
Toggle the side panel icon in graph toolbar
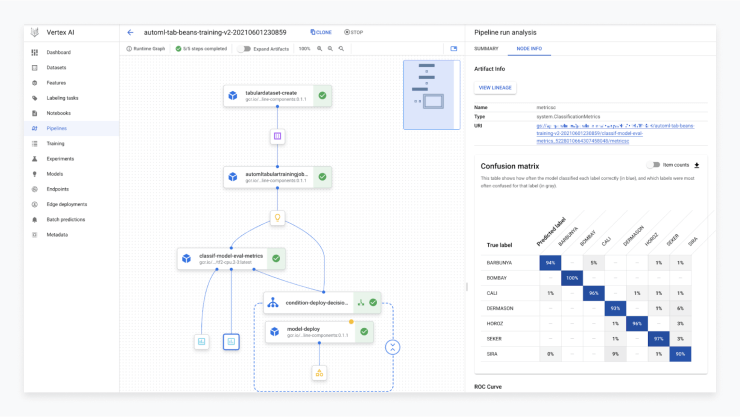[454, 49]
